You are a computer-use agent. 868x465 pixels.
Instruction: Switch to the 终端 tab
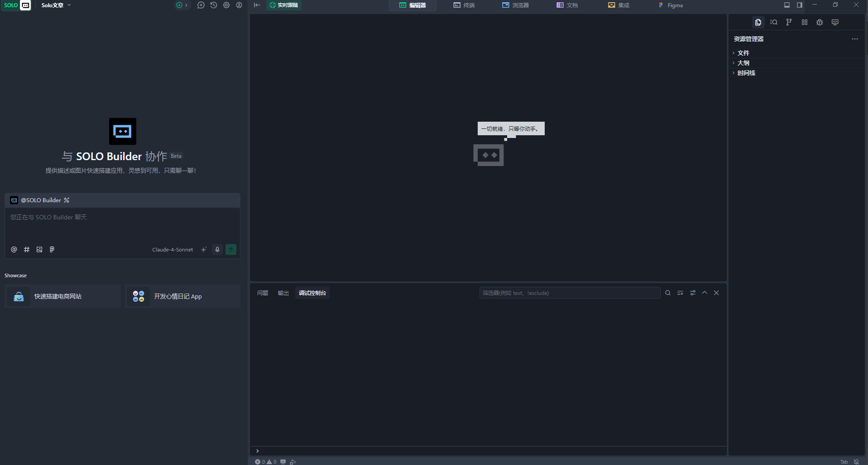coord(464,5)
